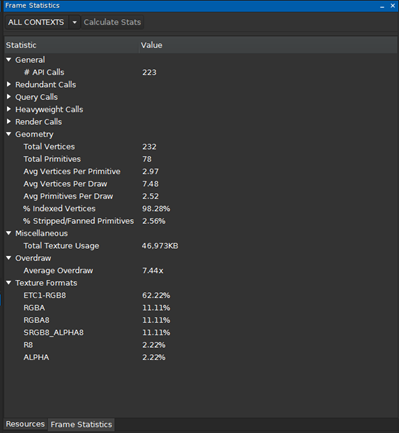
Task: Collapse the Miscellaneous section
Action: click(9, 233)
